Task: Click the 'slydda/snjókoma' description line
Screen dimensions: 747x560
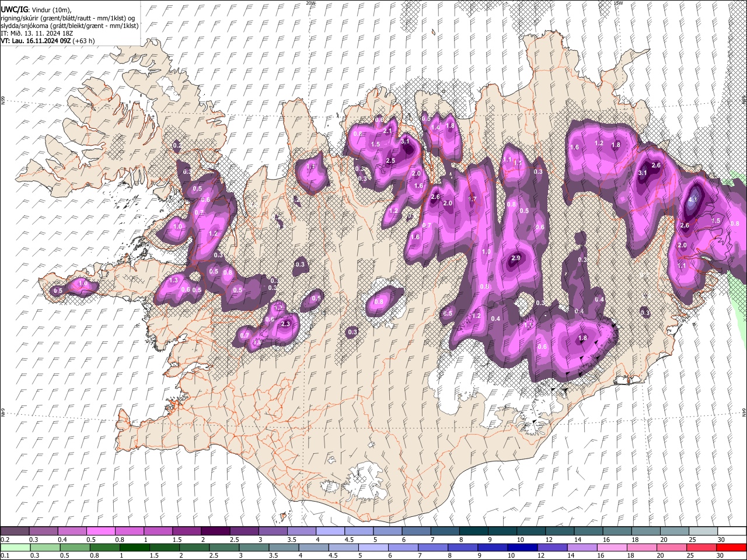Action: click(69, 26)
